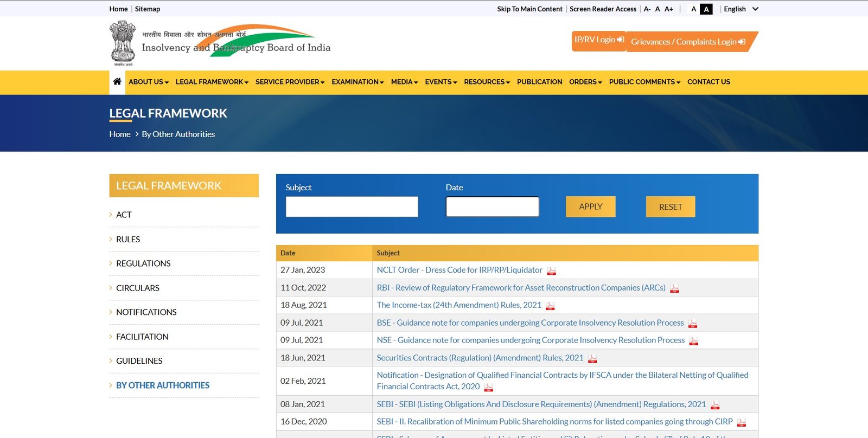
Task: Expand the Service Provider dropdown menu
Action: [290, 82]
